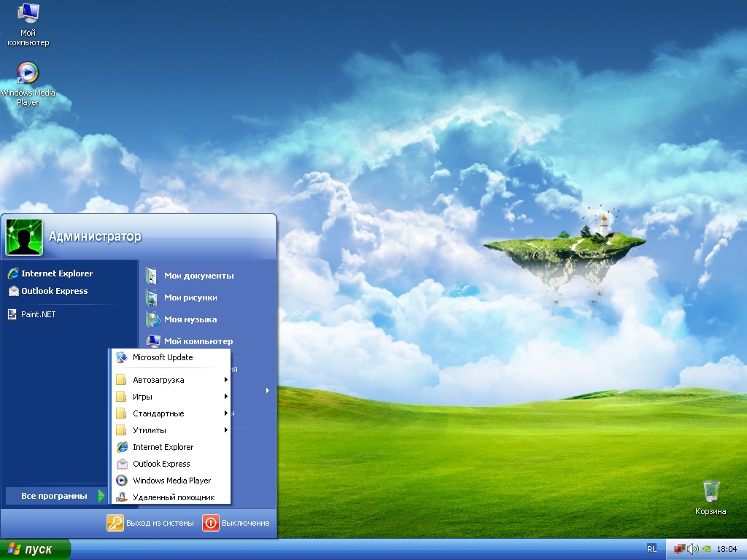
Task: Launch pinned Internet Explorer above Paint.NET
Action: point(50,273)
